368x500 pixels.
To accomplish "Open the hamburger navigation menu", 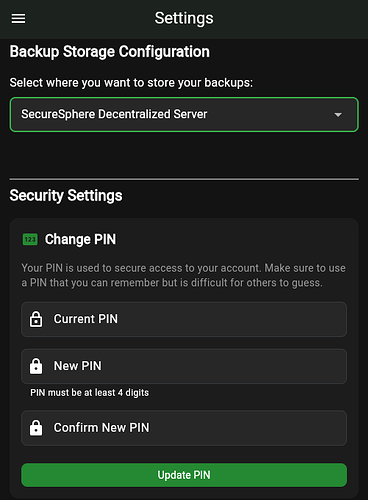I will pos(18,19).
